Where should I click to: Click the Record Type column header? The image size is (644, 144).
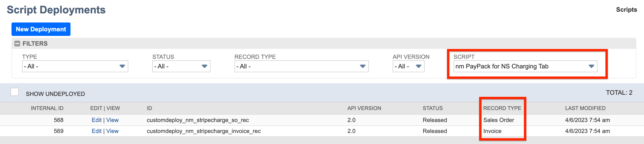502,108
